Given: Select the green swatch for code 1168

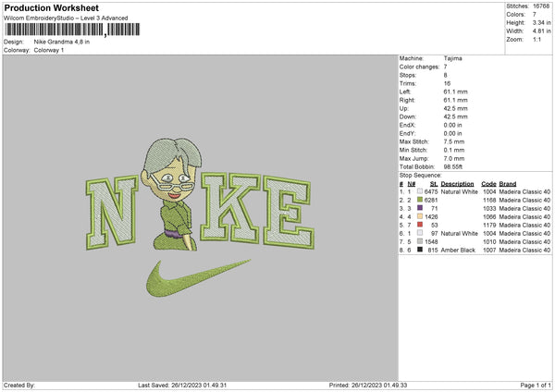Looking at the screenshot, I should [x=420, y=200].
